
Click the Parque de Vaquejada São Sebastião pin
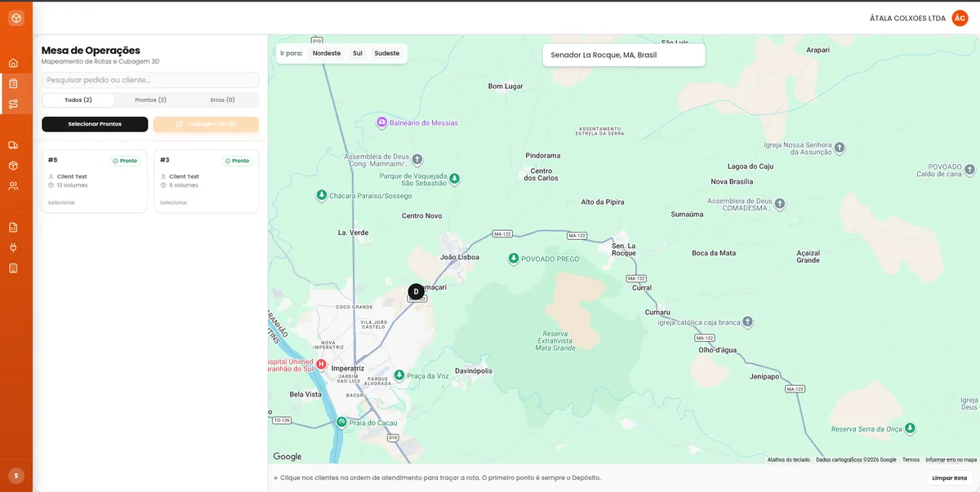455,179
